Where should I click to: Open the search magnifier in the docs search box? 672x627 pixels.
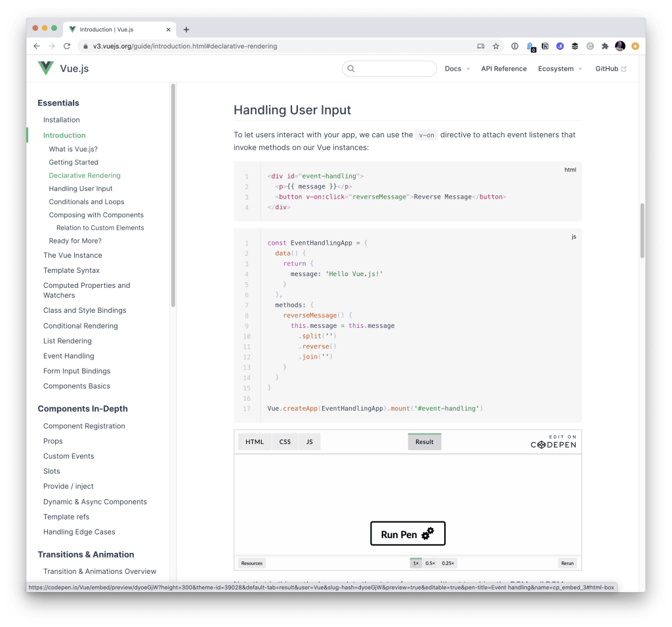click(350, 68)
